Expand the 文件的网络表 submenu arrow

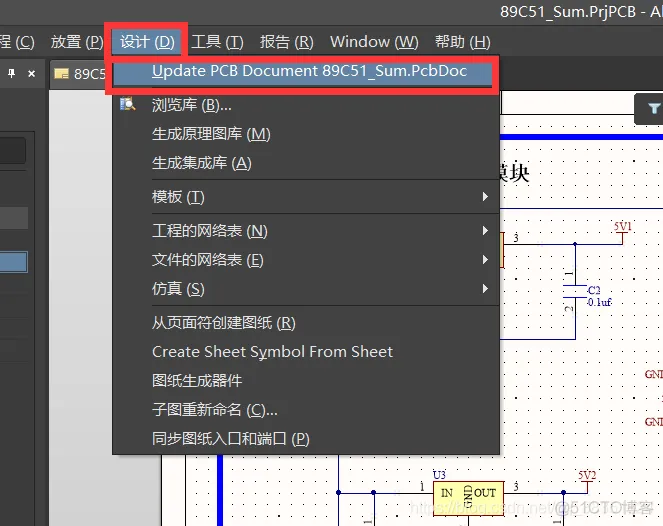coord(485,259)
